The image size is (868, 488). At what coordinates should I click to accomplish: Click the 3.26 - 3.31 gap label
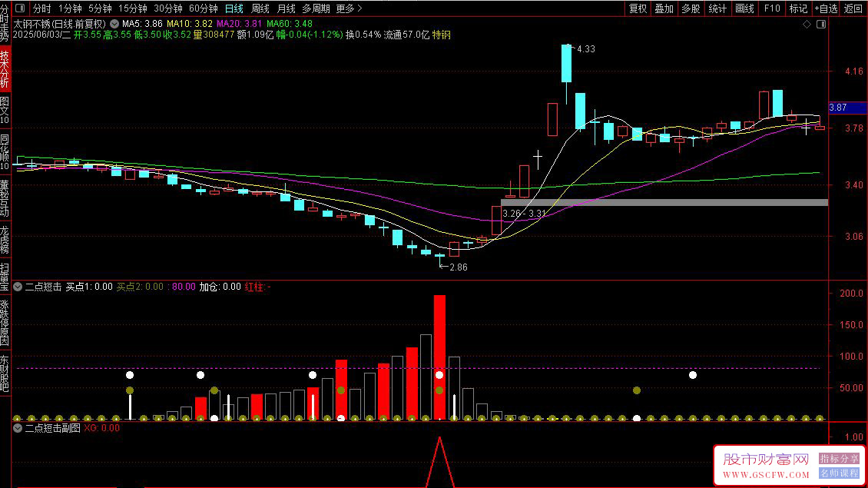click(524, 213)
